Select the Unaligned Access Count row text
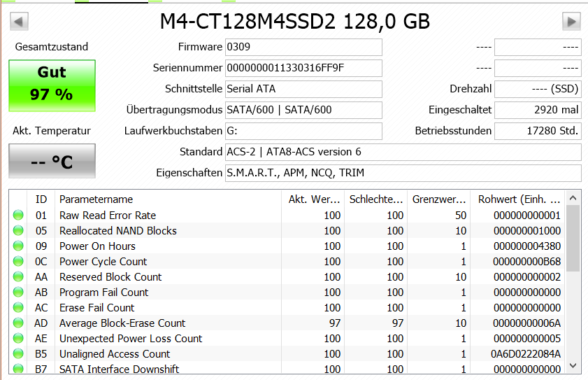 tap(115, 353)
